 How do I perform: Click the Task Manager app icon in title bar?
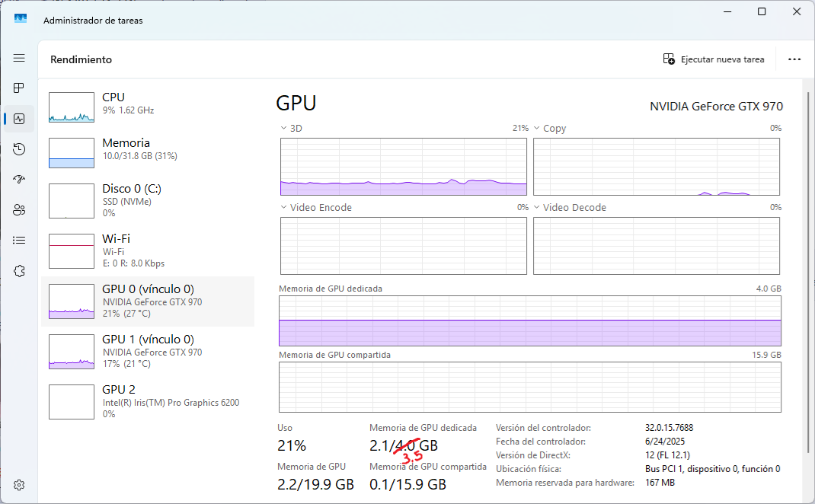tap(21, 19)
